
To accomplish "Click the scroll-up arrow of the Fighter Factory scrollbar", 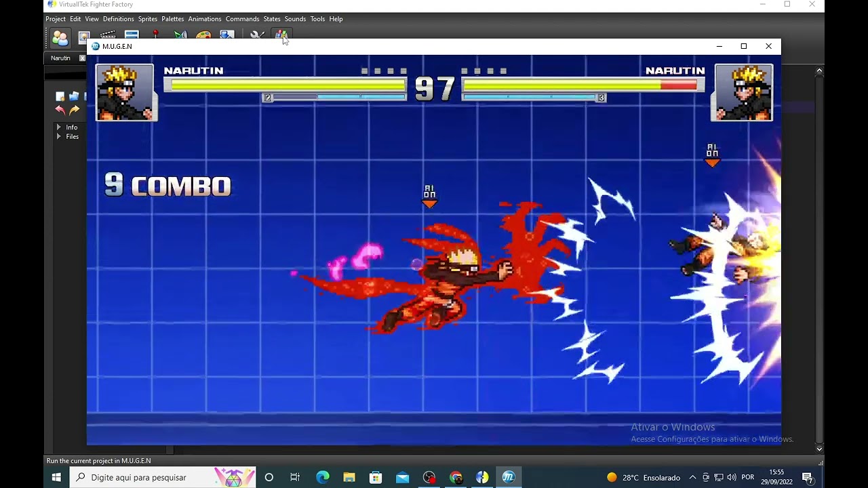I will click(819, 70).
